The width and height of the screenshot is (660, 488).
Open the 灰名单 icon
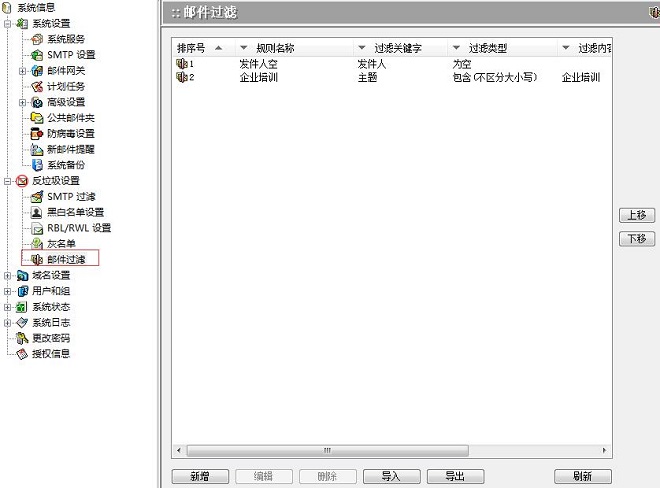37,244
